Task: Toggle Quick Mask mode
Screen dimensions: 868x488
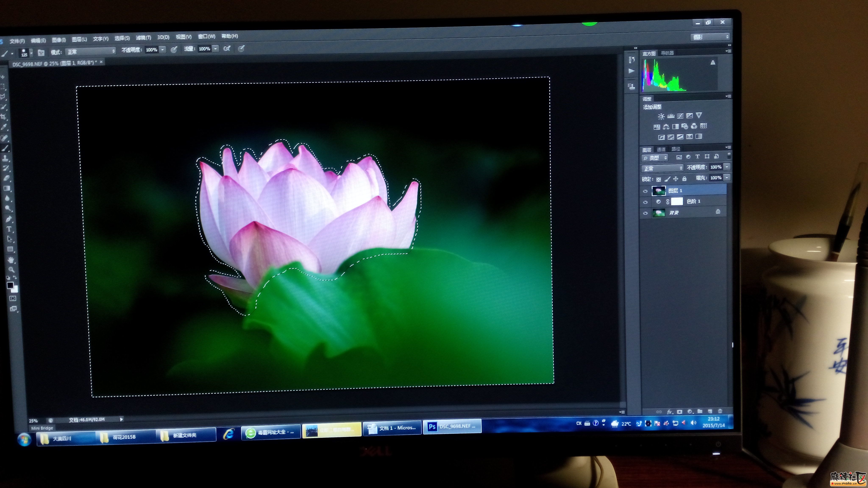Action: coord(13,298)
